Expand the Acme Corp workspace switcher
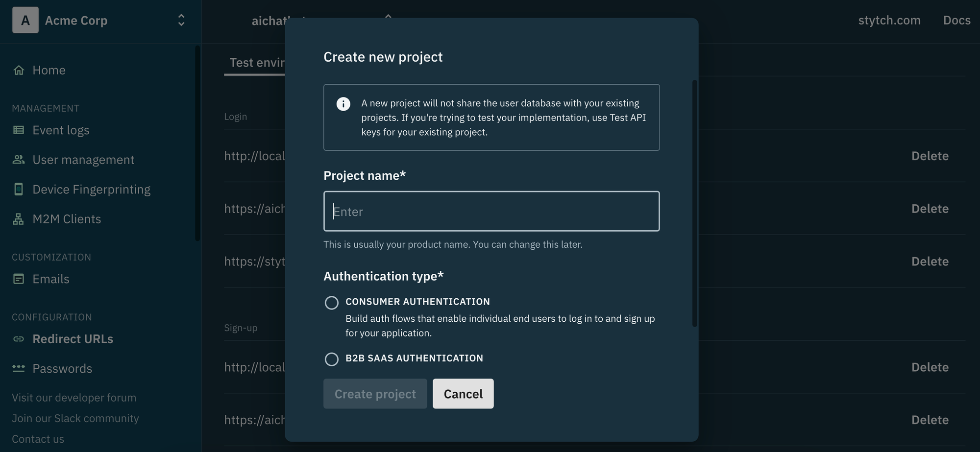Viewport: 980px width, 452px height. [181, 20]
